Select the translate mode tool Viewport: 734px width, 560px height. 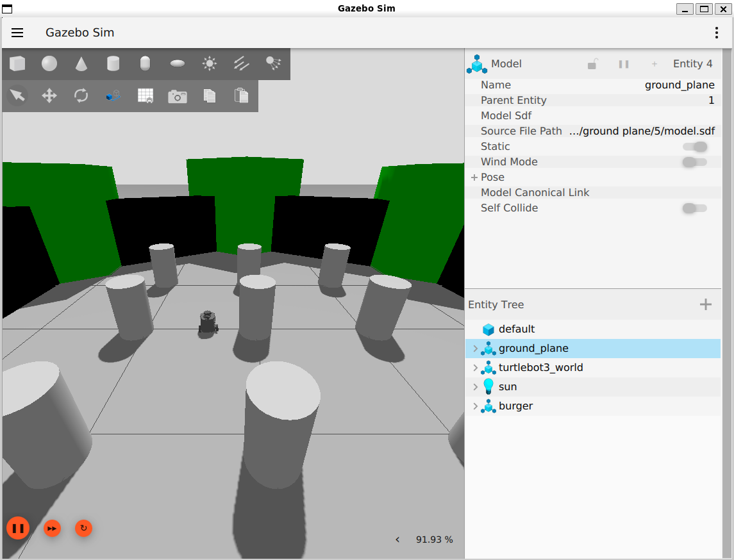click(49, 96)
